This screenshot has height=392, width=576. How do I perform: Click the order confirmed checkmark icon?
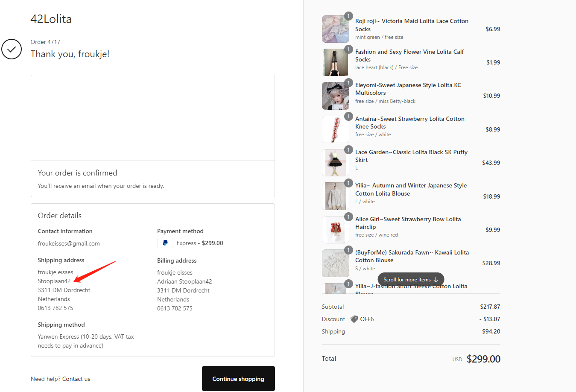[12, 49]
